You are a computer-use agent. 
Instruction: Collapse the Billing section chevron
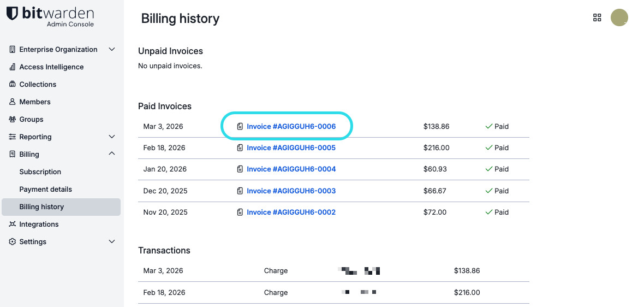[x=112, y=155]
